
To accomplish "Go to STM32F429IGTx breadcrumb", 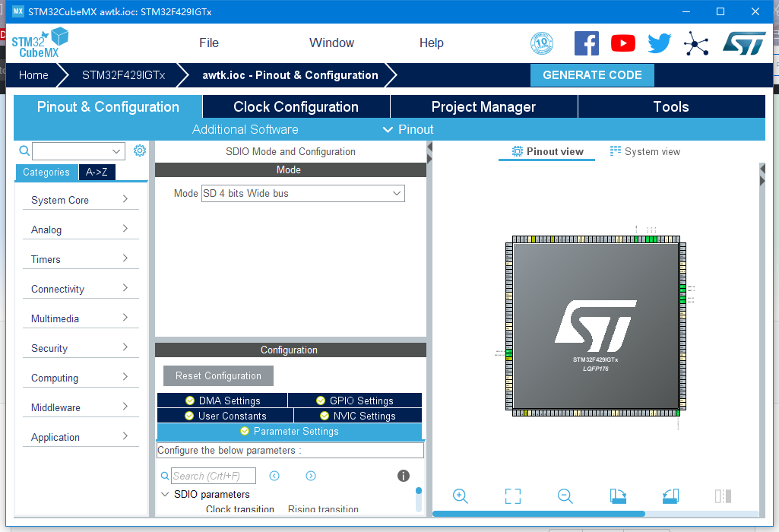I will pyautogui.click(x=123, y=75).
